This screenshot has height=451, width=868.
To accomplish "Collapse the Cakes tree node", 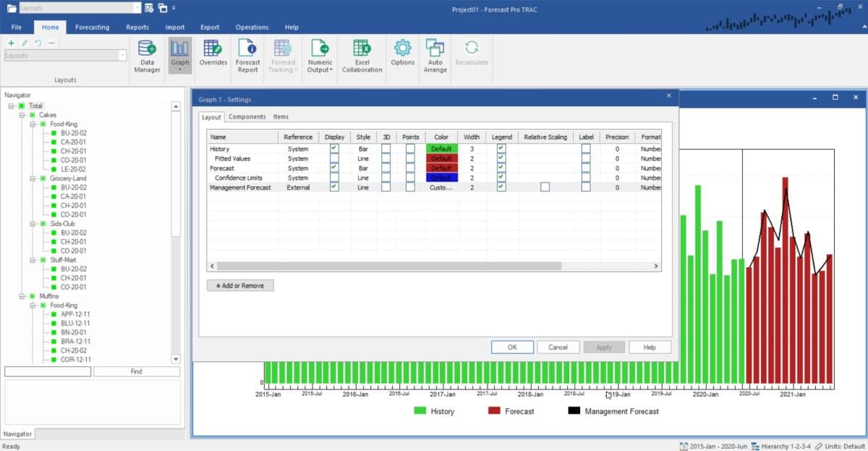I will [22, 115].
